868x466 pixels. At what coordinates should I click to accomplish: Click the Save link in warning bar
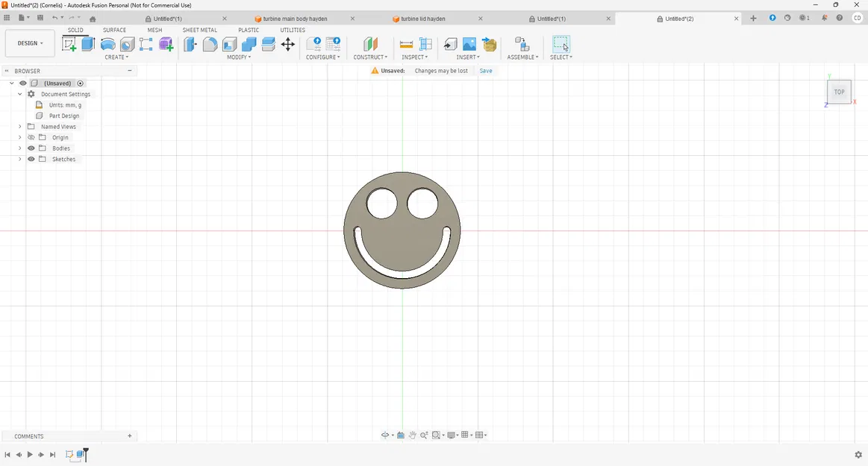click(485, 70)
